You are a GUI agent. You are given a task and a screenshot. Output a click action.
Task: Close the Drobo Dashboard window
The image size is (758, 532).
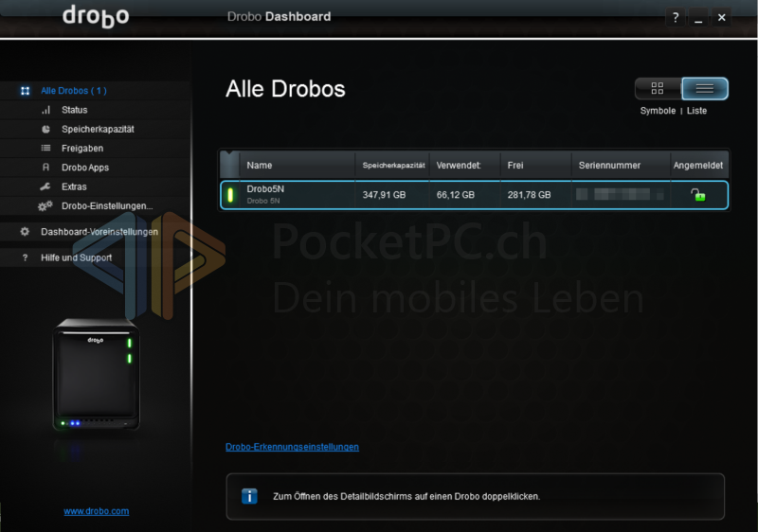pos(721,18)
